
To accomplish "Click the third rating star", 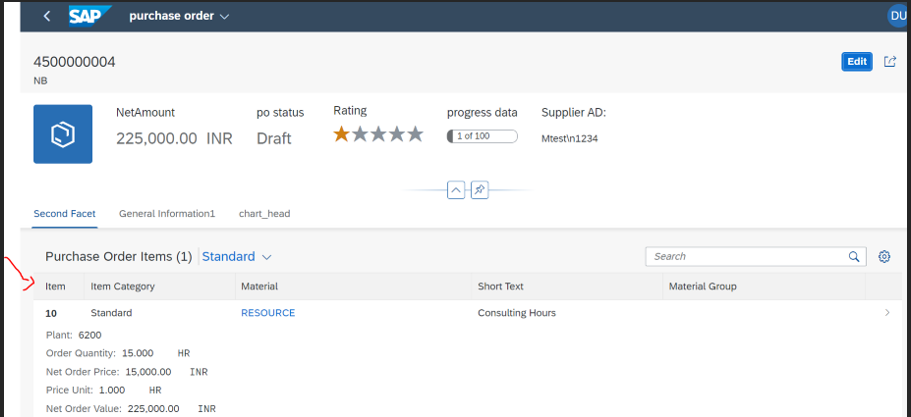I will coord(378,134).
